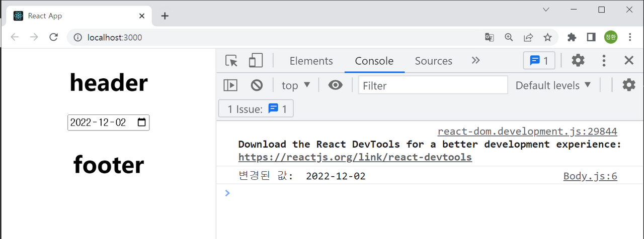This screenshot has width=644, height=239.
Task: Switch to the Console tab
Action: pyautogui.click(x=374, y=61)
